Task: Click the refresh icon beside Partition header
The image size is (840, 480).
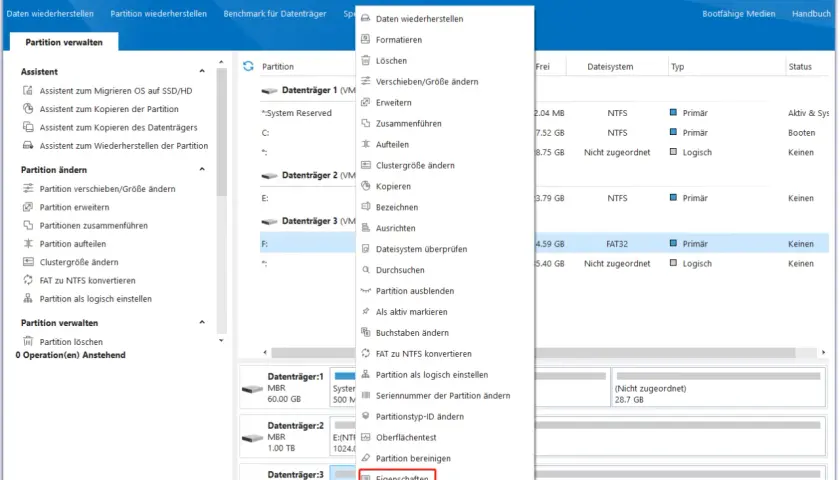Action: 248,66
